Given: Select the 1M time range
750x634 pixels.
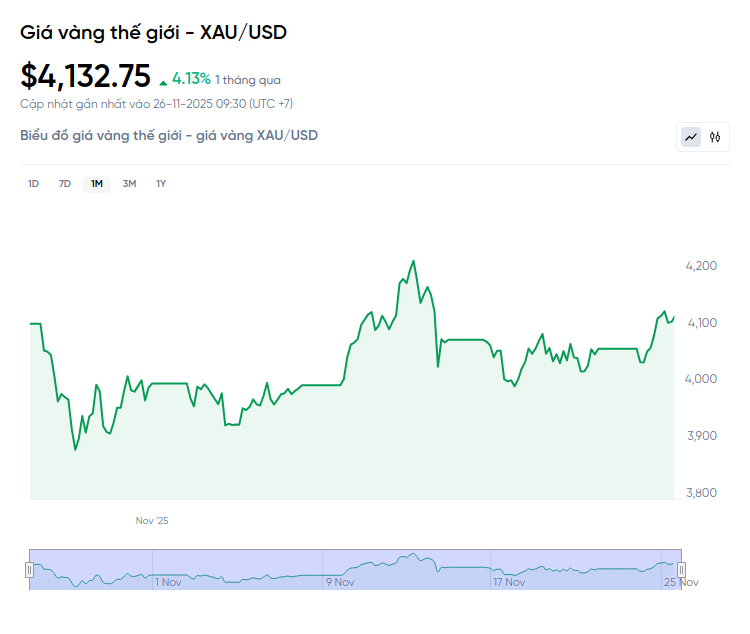Looking at the screenshot, I should coord(97,184).
